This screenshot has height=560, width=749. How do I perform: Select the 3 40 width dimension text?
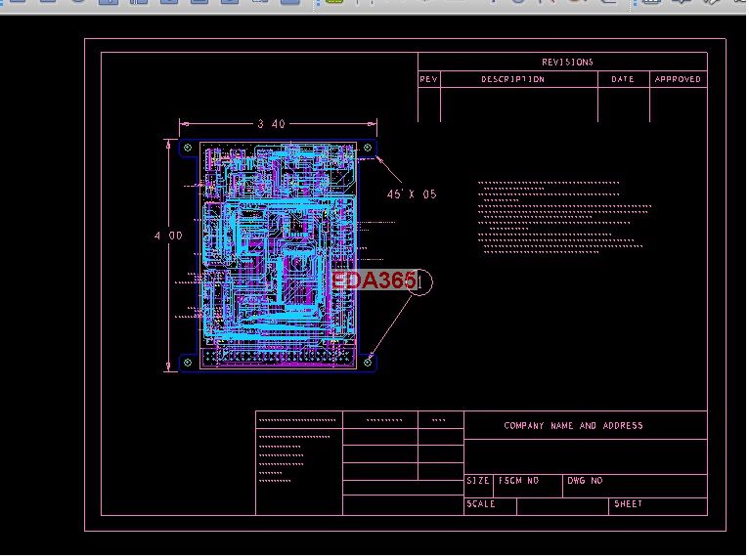(x=271, y=124)
